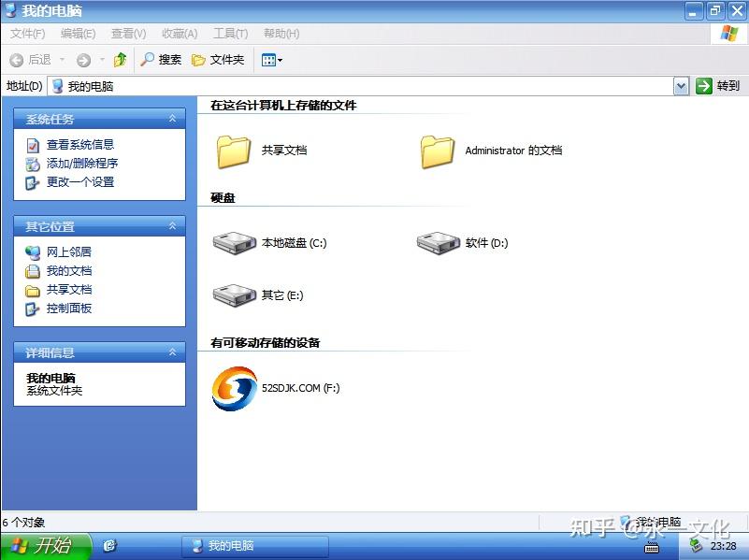Click the 网上邻居 network icon
The height and width of the screenshot is (560, 749).
(33, 252)
